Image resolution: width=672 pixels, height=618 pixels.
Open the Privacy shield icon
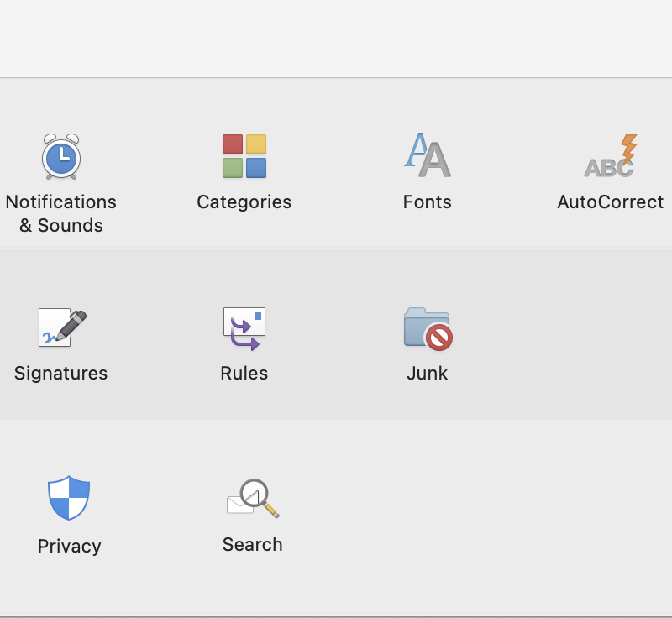coord(69,498)
